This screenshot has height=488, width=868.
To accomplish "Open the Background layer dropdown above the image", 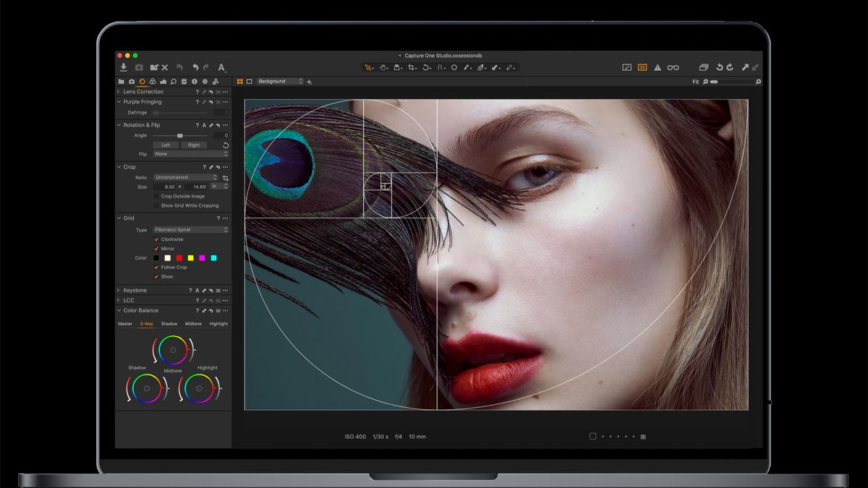I will (x=278, y=81).
